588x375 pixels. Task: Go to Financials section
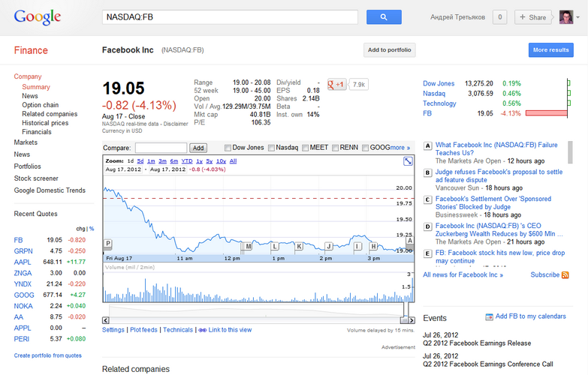tap(36, 132)
